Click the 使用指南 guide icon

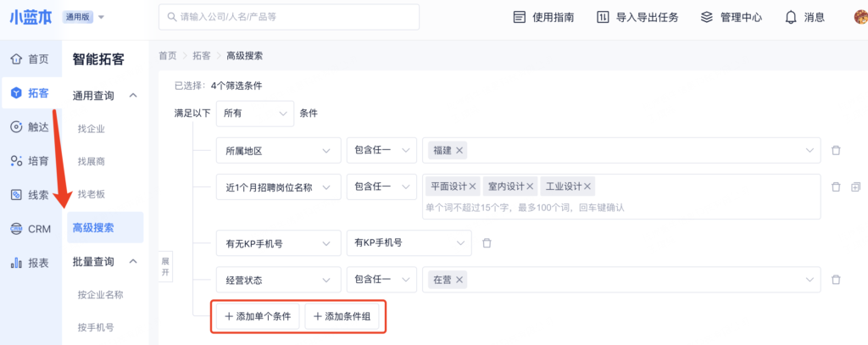coord(520,17)
